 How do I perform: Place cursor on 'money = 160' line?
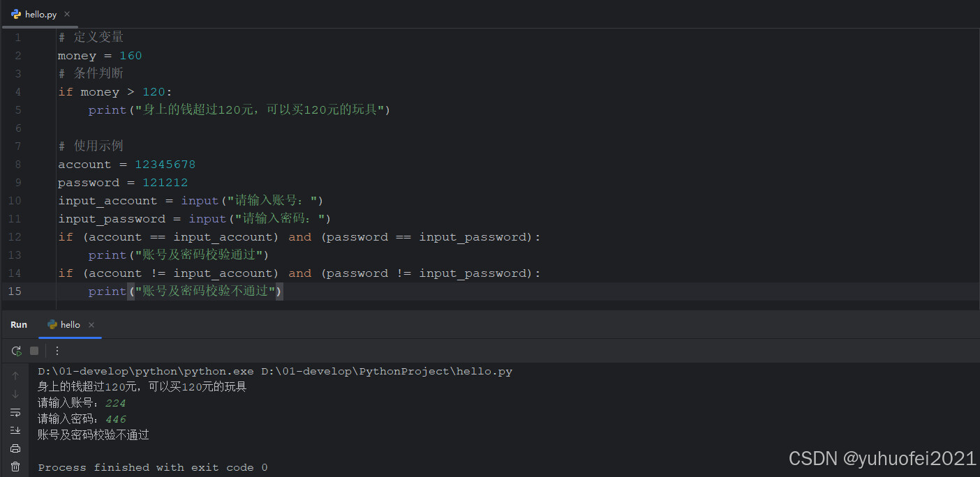(x=100, y=56)
